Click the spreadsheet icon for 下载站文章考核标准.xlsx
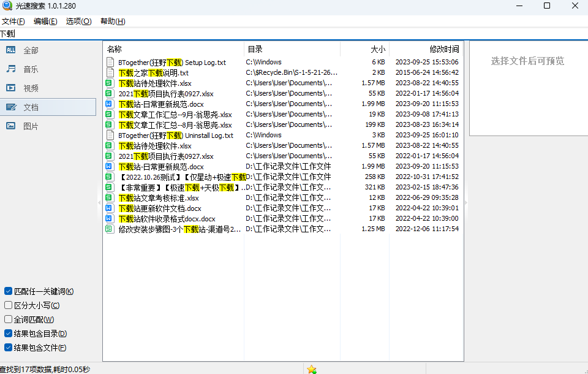 [x=110, y=198]
